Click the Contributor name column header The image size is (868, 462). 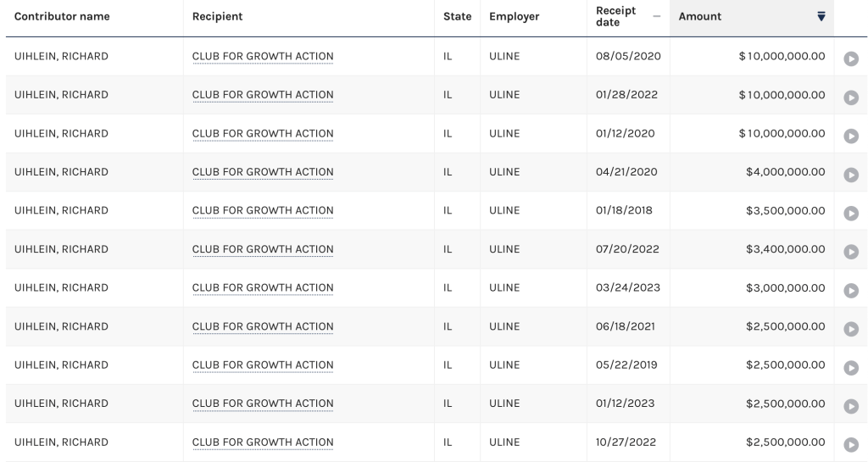point(62,17)
